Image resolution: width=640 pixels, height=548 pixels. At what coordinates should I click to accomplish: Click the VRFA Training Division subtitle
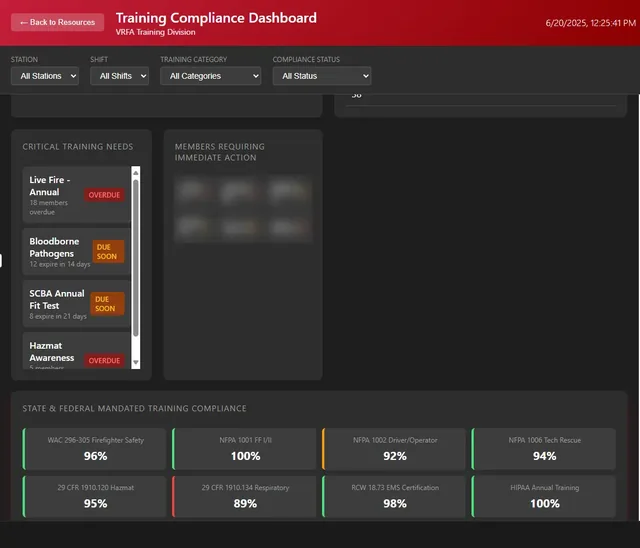coord(156,32)
